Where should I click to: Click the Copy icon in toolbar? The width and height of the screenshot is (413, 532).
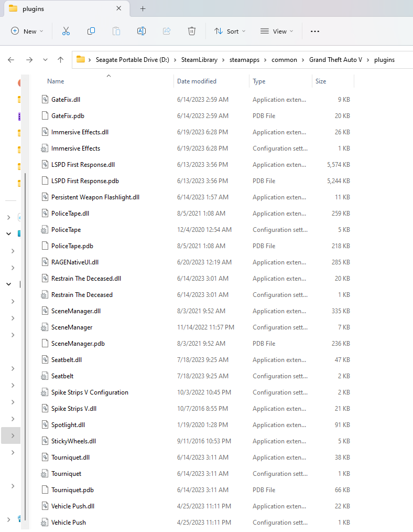click(91, 31)
